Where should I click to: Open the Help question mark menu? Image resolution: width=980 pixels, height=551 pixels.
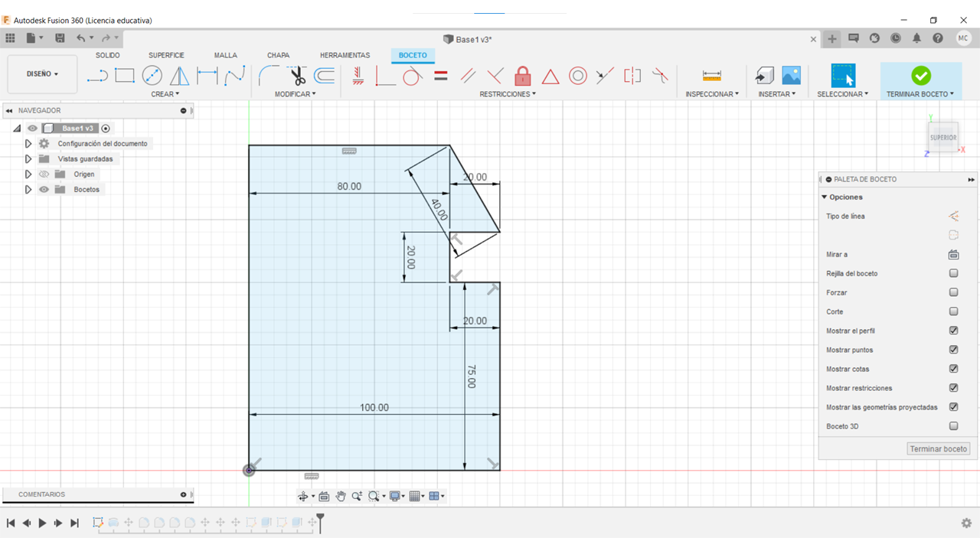[938, 38]
